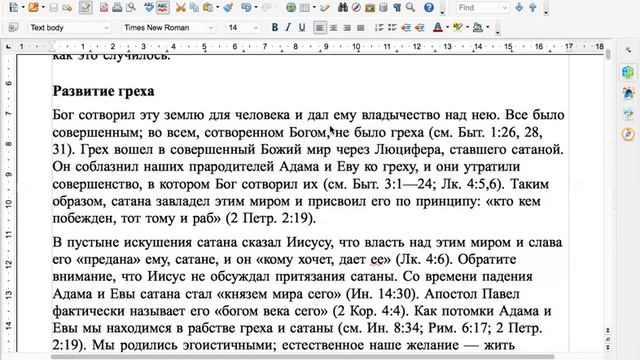The image size is (640, 360).
Task: Click the Save document icon
Action: pyautogui.click(x=53, y=7)
